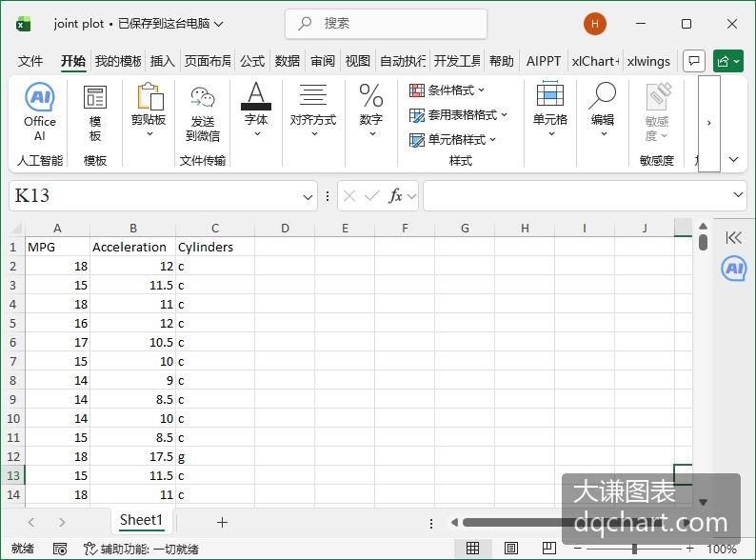The height and width of the screenshot is (560, 756).
Task: Select cell with 17.5 value
Action: 132,456
